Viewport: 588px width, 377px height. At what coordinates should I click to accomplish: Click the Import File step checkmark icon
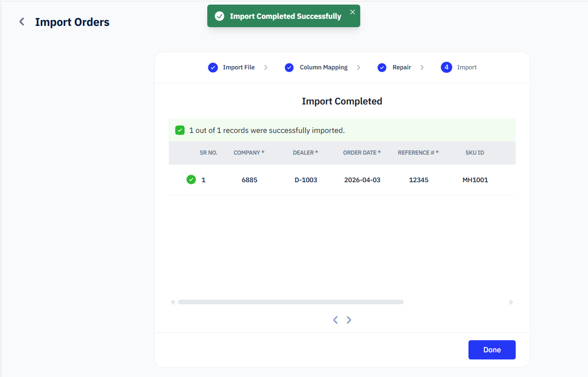point(213,68)
